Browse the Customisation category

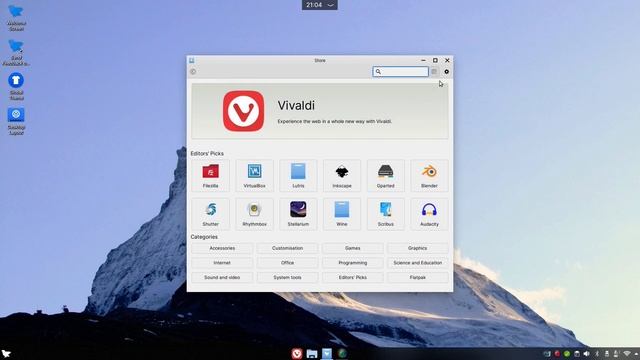point(287,248)
